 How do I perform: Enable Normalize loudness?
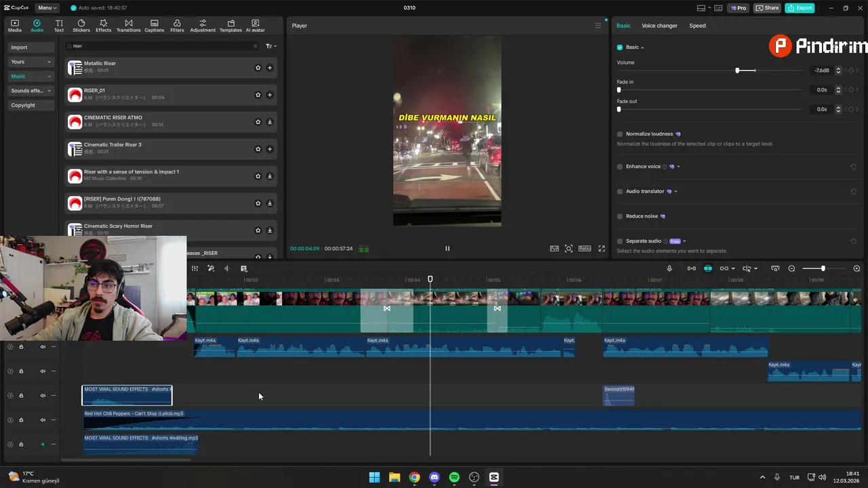(620, 134)
